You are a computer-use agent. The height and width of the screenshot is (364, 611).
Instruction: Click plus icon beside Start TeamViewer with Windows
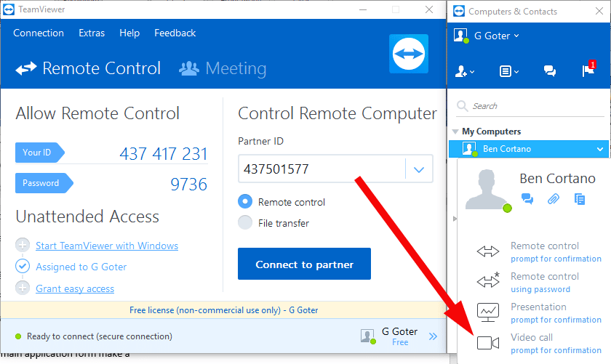[23, 246]
